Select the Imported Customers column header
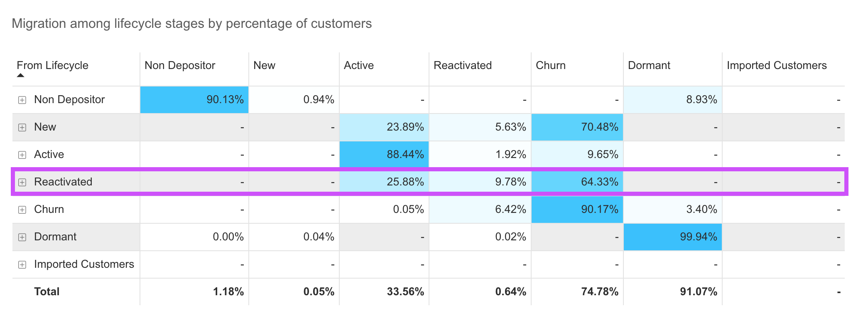The image size is (868, 326). tap(777, 65)
